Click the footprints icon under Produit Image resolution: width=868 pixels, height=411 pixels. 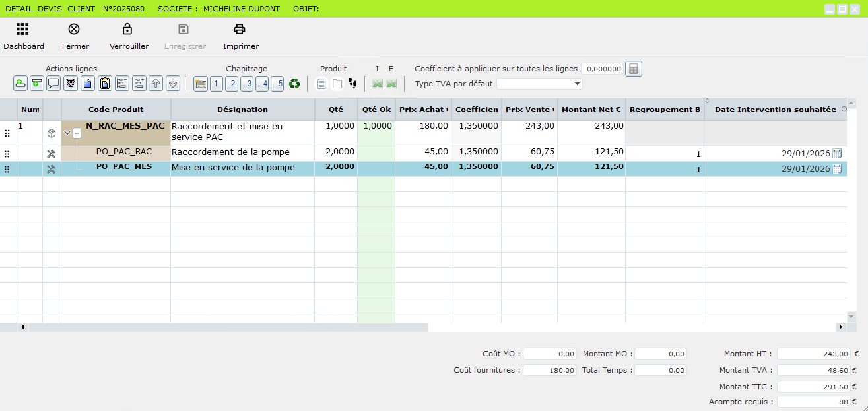[352, 84]
